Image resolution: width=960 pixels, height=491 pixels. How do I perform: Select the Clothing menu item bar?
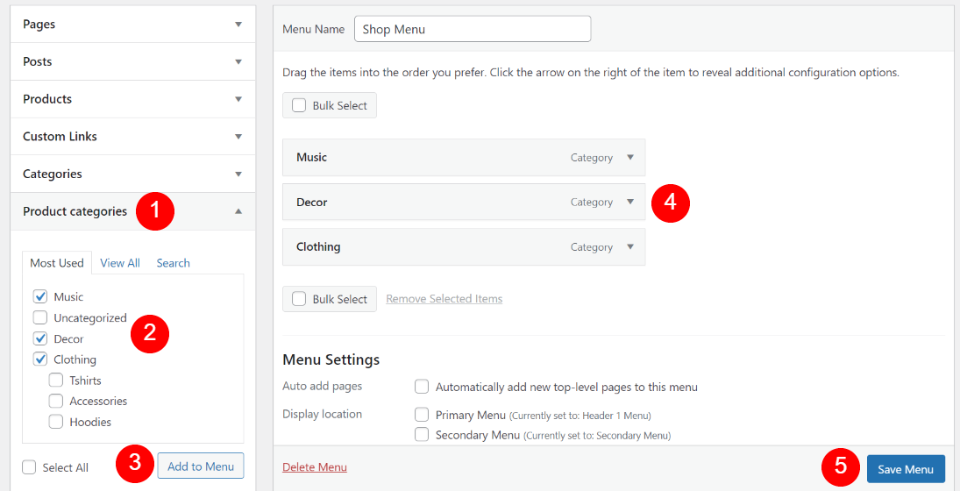pos(463,247)
